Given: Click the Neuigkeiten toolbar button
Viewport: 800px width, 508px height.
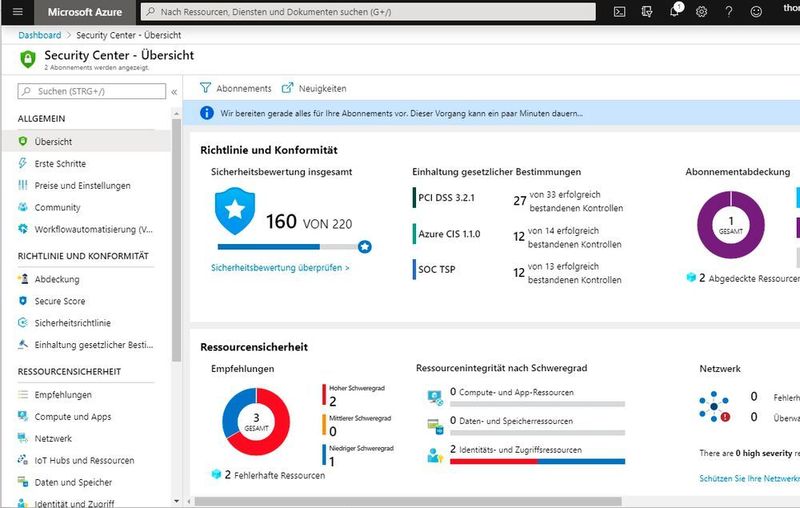Looking at the screenshot, I should coord(314,88).
